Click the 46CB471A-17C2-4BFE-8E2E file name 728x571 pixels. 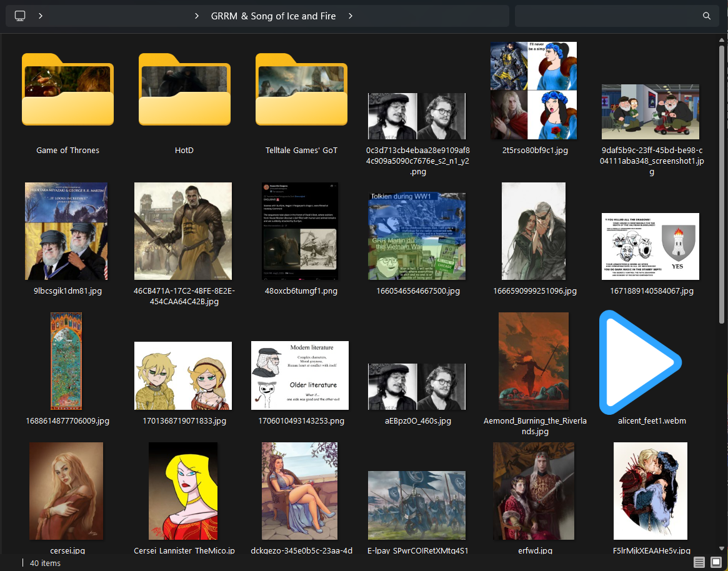184,296
